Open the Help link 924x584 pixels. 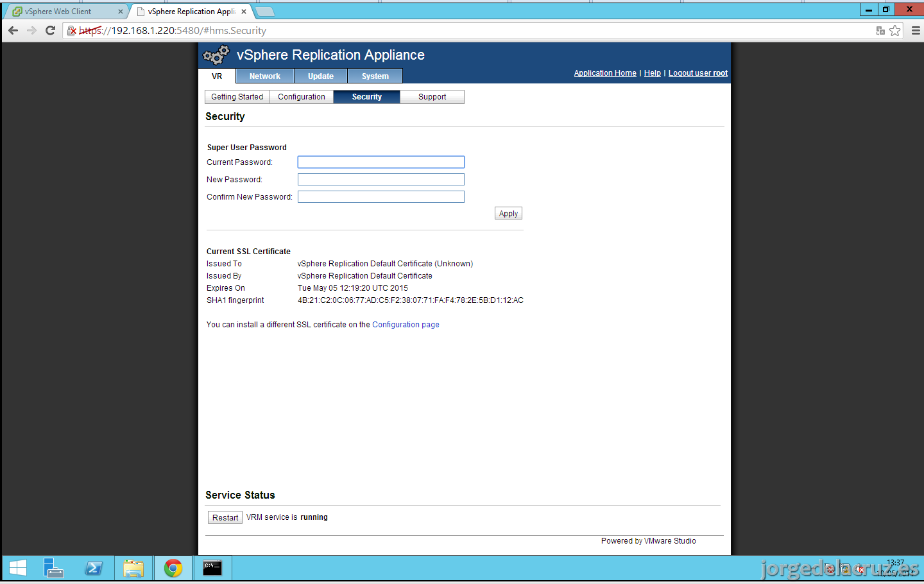tap(653, 73)
